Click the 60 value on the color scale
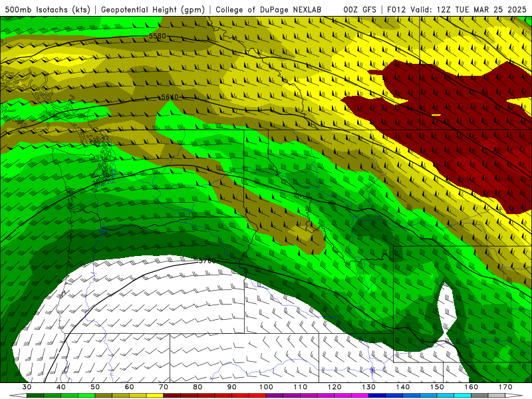The width and height of the screenshot is (532, 399). click(129, 387)
